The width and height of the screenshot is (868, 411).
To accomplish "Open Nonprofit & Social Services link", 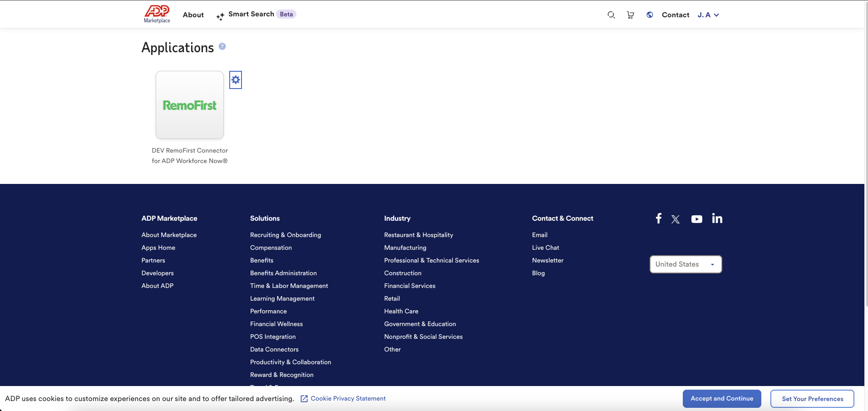I will (x=424, y=337).
